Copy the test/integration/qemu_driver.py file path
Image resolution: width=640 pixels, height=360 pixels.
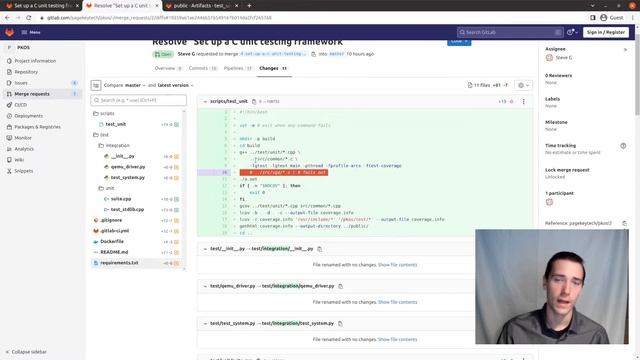[340, 286]
